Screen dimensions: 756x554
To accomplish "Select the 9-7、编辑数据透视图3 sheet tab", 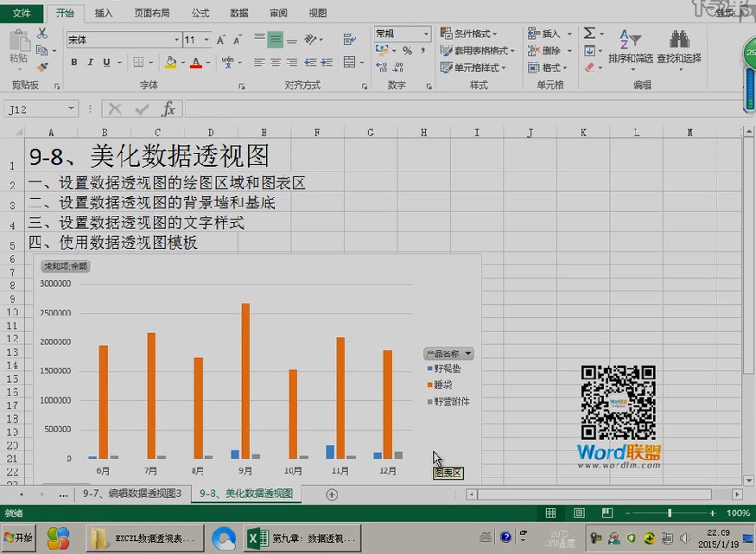I will click(x=132, y=494).
